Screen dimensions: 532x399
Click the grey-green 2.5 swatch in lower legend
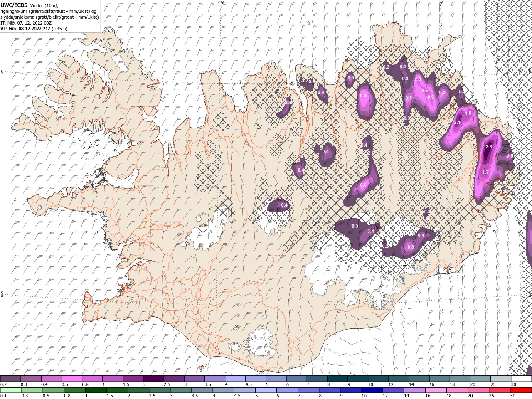point(159,390)
